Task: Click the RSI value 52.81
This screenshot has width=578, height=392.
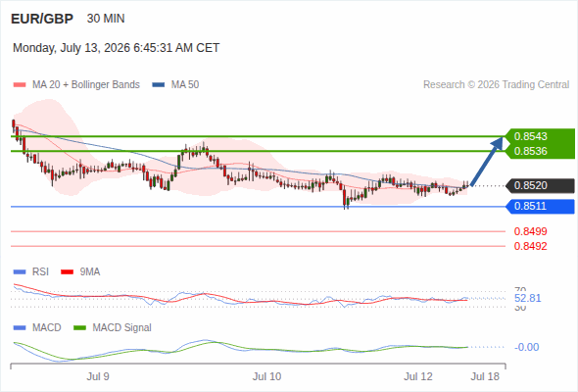Action: click(x=528, y=298)
